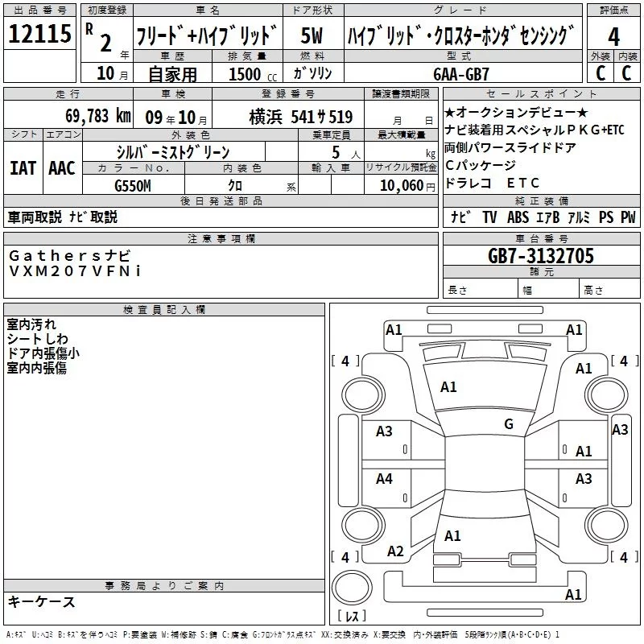Click the lot number 12115
The image size is (644, 644).
tap(39, 34)
